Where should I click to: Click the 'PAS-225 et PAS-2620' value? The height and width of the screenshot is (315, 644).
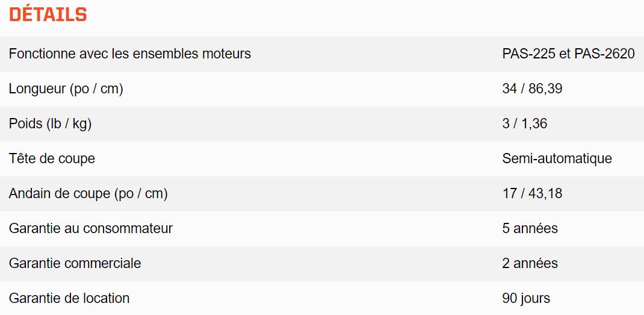point(568,54)
